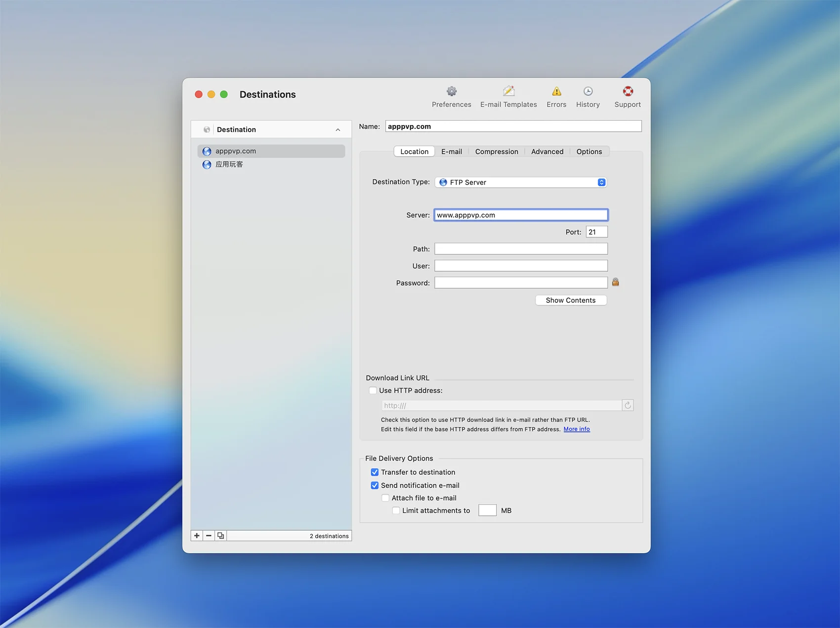Image resolution: width=840 pixels, height=628 pixels.
Task: Switch to the Compression tab
Action: (x=496, y=152)
